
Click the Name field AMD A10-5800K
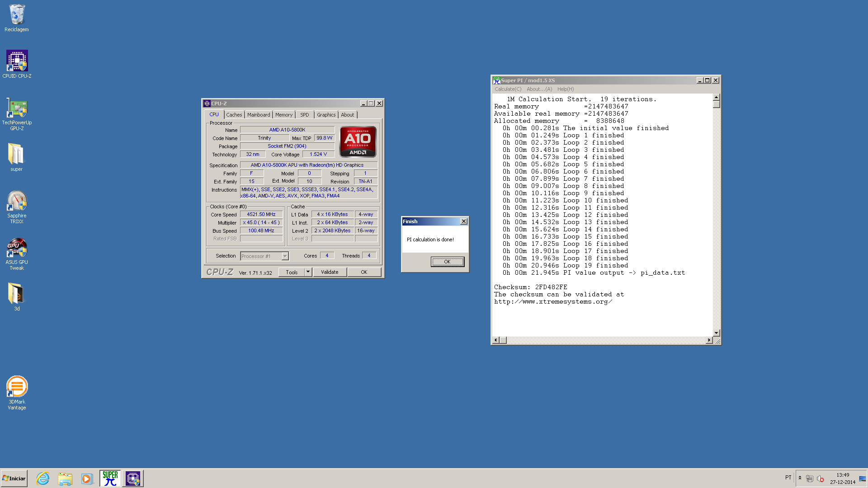pyautogui.click(x=287, y=130)
